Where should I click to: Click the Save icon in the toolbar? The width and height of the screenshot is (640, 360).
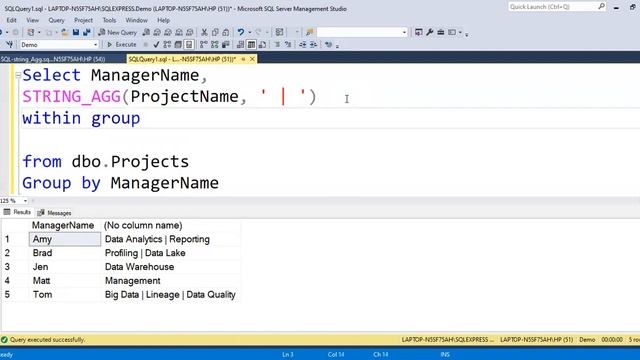tap(76, 32)
